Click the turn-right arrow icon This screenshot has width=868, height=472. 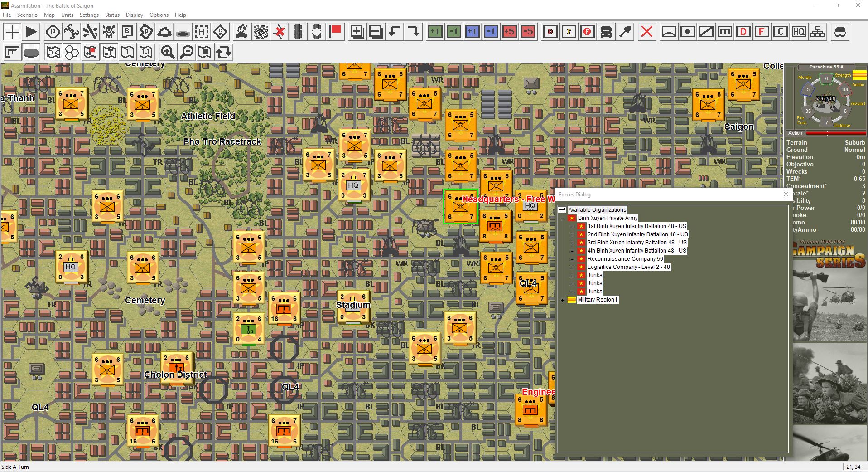coord(413,32)
